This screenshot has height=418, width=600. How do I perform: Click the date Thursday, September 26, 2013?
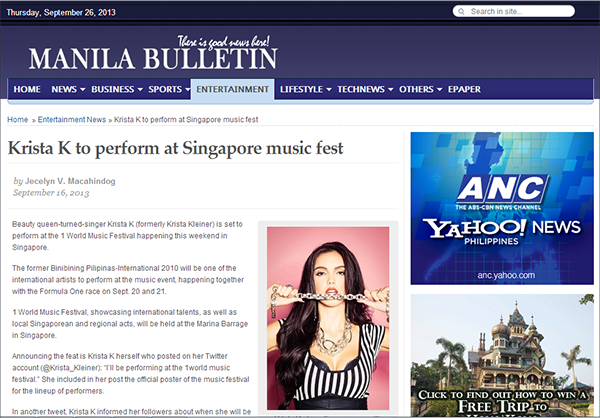coord(61,12)
